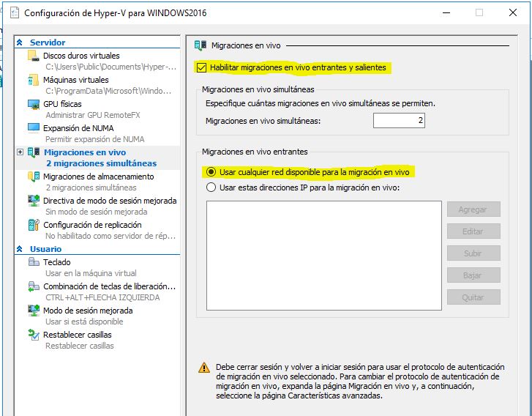Open Migraciones de almacenamiento settings page
Image resolution: width=532 pixels, height=416 pixels.
[99, 177]
